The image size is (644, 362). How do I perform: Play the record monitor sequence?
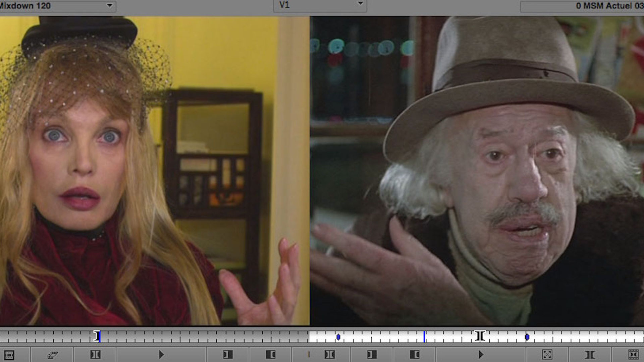click(481, 354)
